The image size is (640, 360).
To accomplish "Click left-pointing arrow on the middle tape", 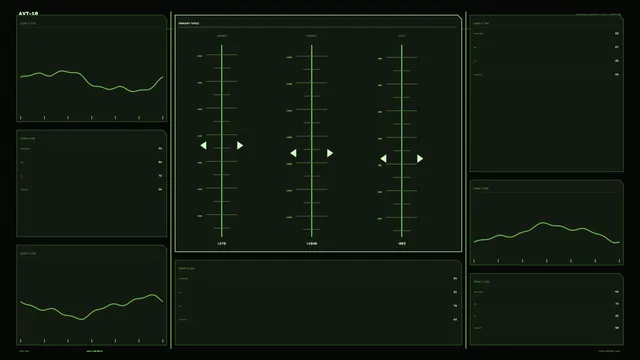I will 293,153.
